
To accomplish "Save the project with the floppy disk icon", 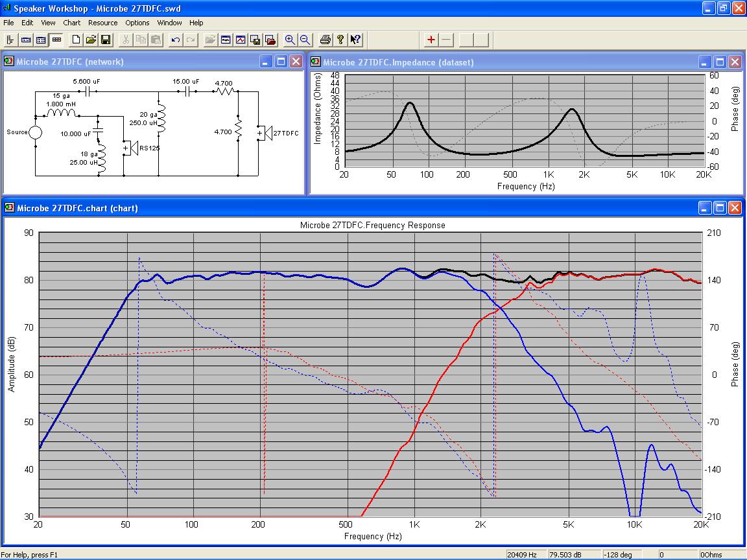I will click(106, 40).
